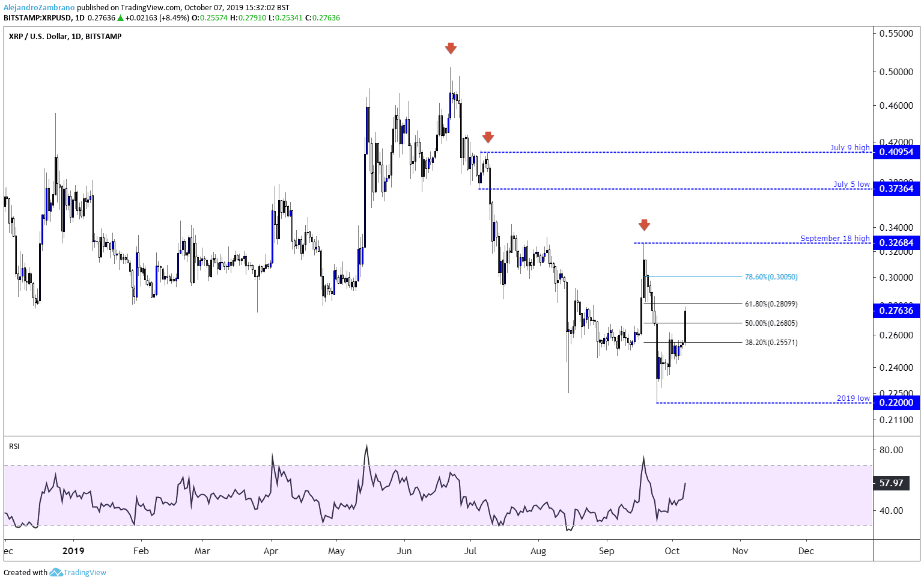Image resolution: width=924 pixels, height=583 pixels.
Task: Click the 0.55000 price axis label
Action: pos(896,34)
